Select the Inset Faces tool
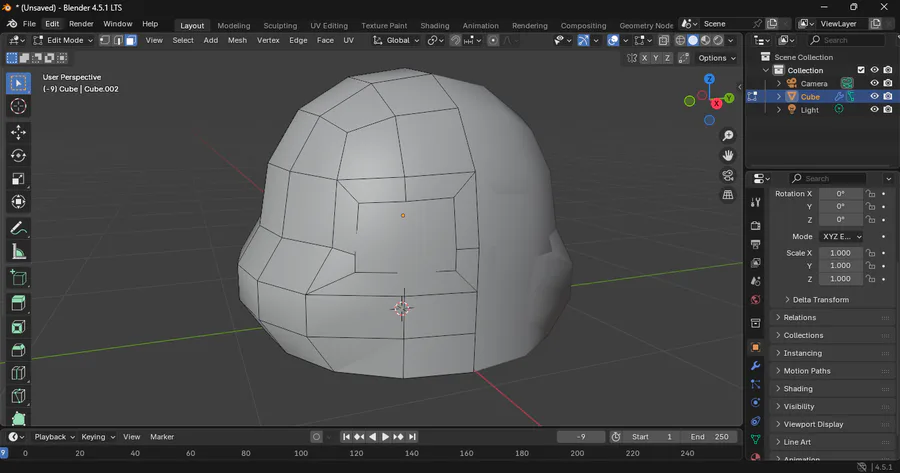Screen dimensions: 900x473 click(18, 327)
